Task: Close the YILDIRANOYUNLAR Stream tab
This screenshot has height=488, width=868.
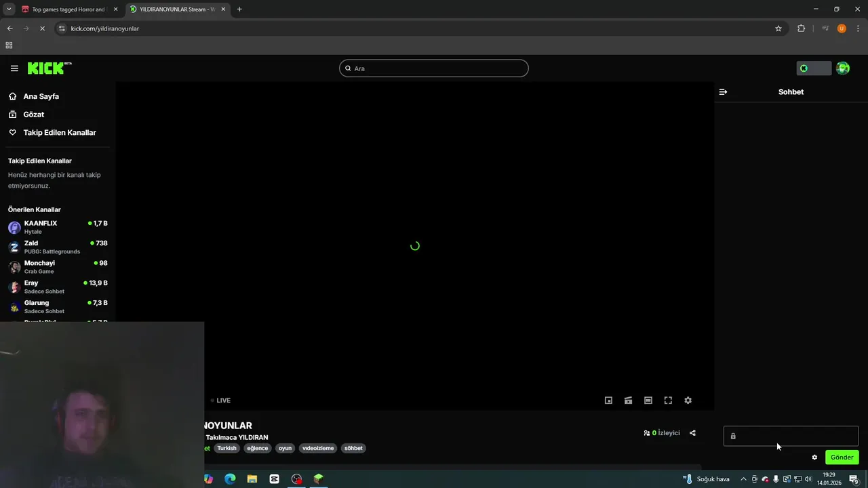Action: coord(223,9)
